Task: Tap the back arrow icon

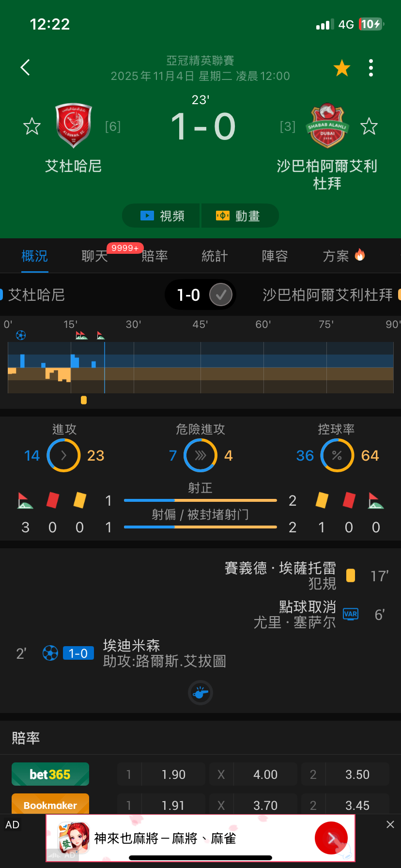Action: 26,68
